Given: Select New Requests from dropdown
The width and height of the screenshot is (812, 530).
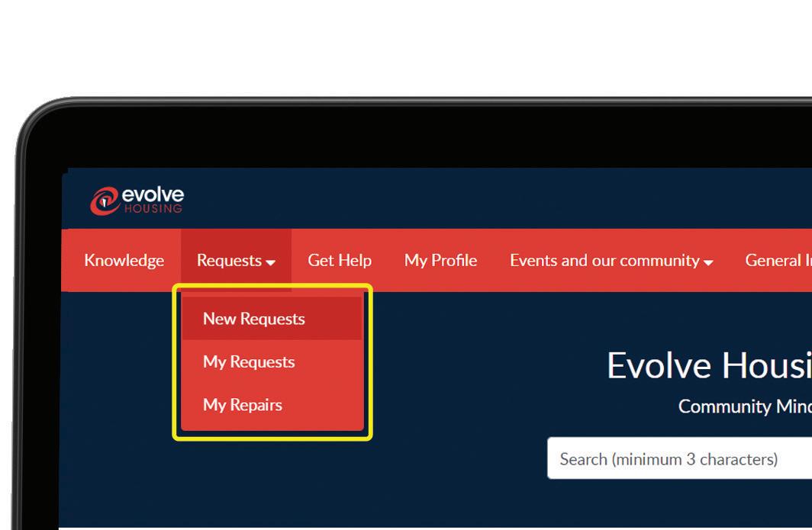Looking at the screenshot, I should pos(272,318).
